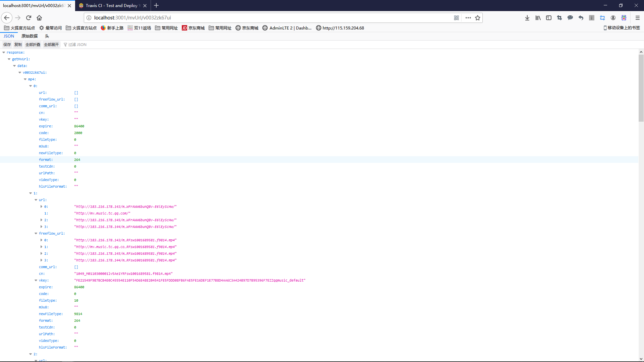The image size is (644, 362).
Task: Toggle the sidebar view icon
Action: click(x=549, y=18)
